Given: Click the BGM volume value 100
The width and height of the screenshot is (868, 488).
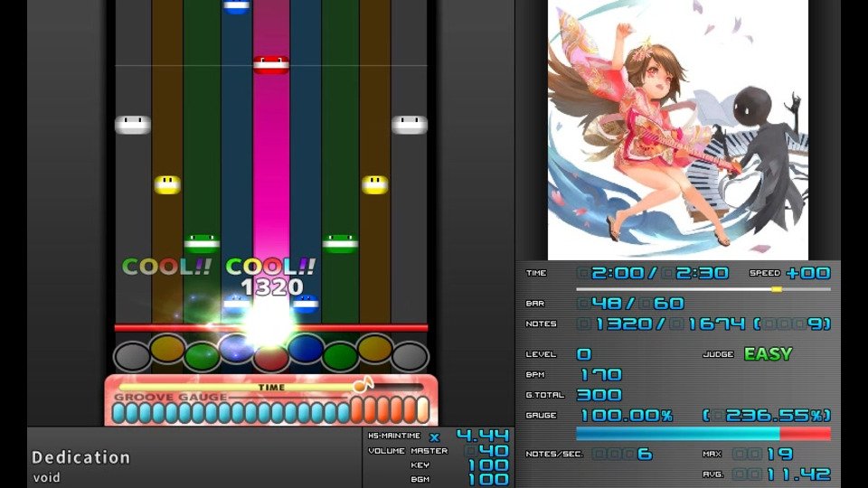Looking at the screenshot, I should pyautogui.click(x=488, y=479).
